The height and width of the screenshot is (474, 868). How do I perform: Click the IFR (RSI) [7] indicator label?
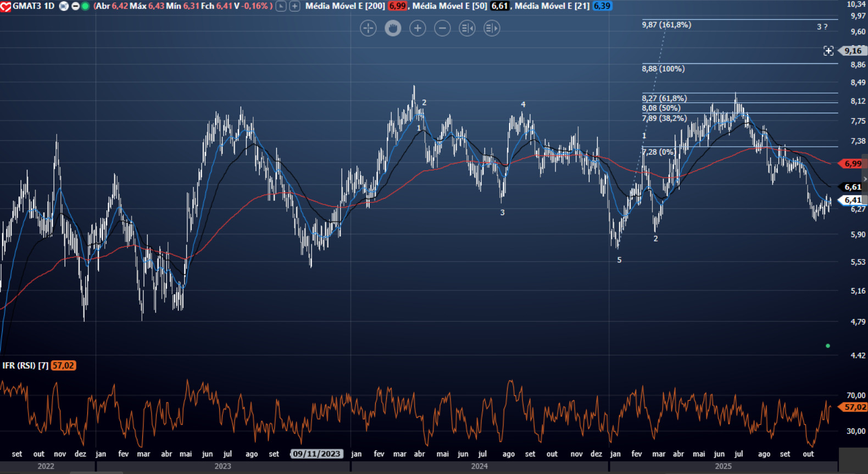(25, 366)
